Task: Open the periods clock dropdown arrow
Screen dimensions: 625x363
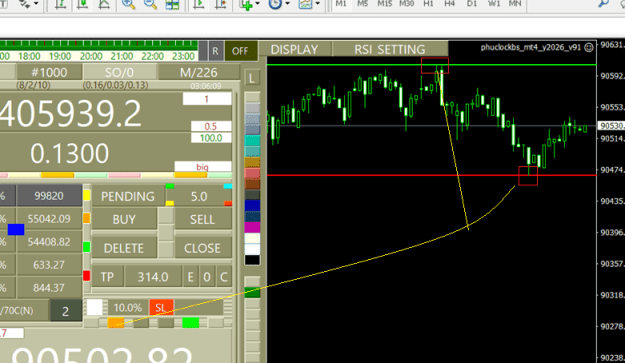Action: [x=287, y=4]
